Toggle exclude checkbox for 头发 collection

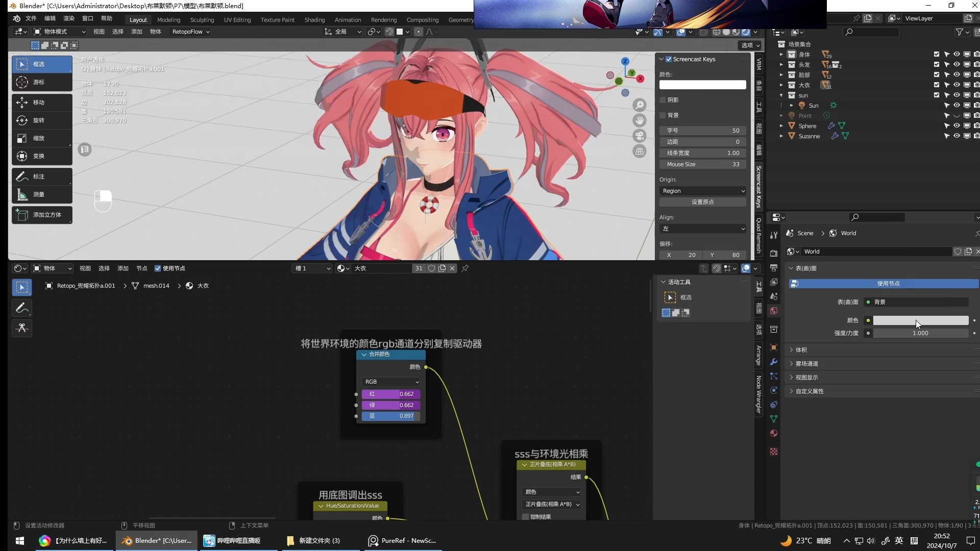coord(937,65)
